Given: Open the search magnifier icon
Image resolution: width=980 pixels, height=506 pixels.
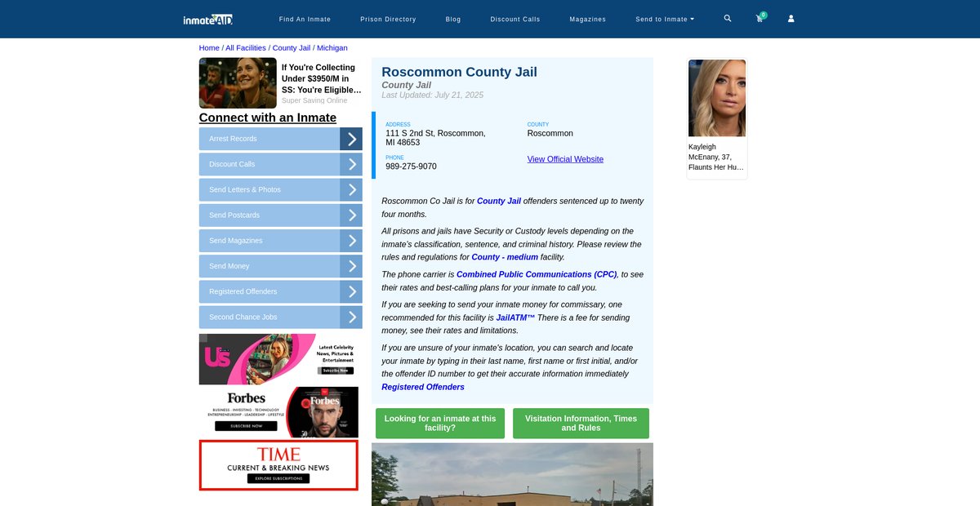Looking at the screenshot, I should pos(728,18).
